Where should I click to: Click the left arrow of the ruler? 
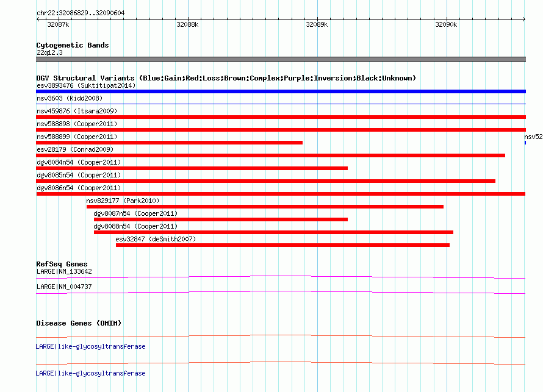[x=38, y=19]
